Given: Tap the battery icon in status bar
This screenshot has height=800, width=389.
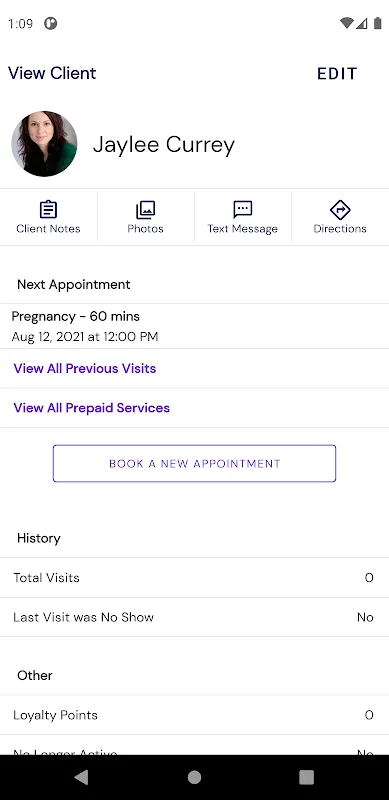Looking at the screenshot, I should tap(377, 23).
